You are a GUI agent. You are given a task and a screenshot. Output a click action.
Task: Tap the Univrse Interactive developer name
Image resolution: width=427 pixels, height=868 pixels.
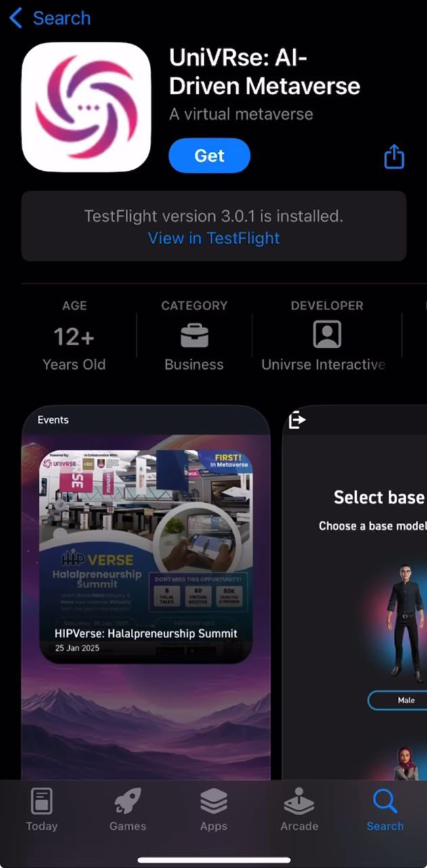[x=323, y=364]
